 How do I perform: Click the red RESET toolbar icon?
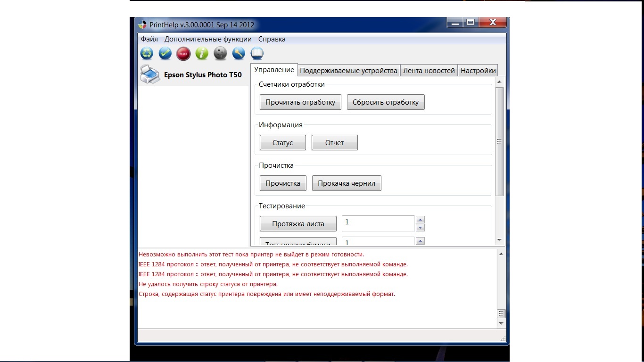(x=183, y=53)
